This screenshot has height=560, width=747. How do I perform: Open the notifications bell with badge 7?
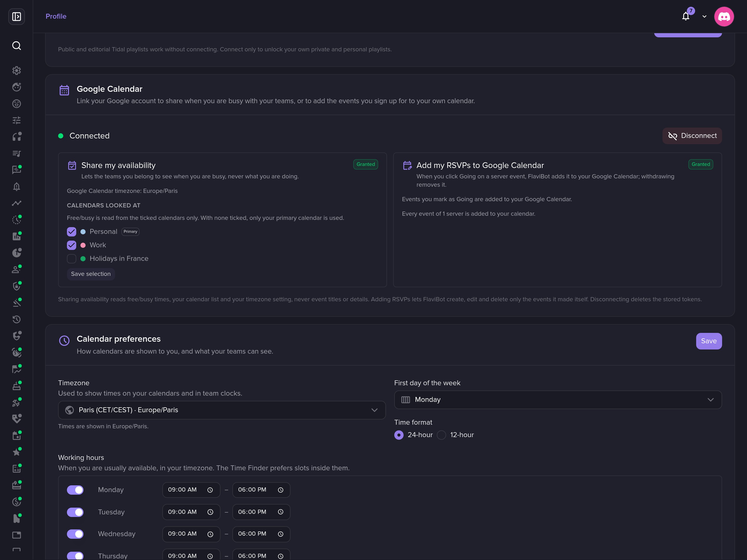686,16
